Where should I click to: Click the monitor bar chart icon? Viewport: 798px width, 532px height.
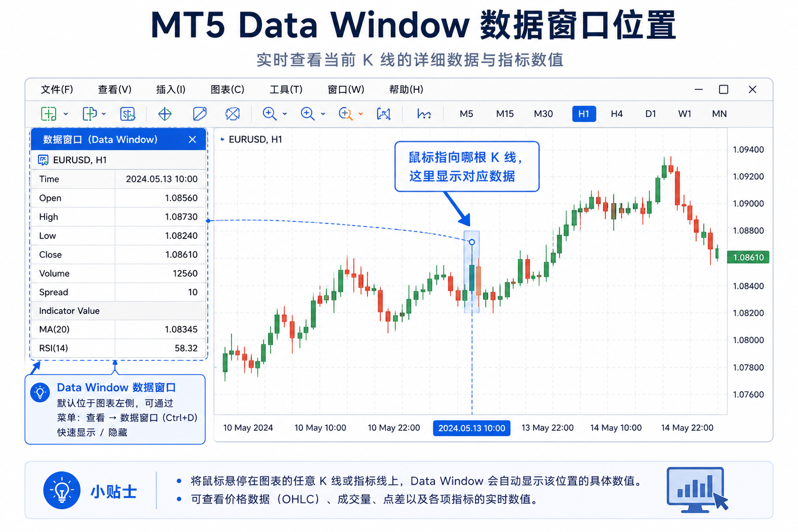(697, 489)
